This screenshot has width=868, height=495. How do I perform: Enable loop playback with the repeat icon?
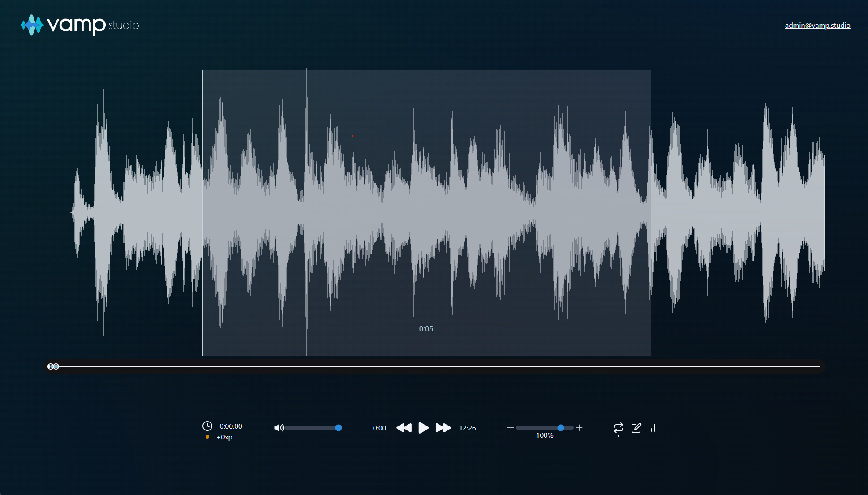pyautogui.click(x=618, y=428)
